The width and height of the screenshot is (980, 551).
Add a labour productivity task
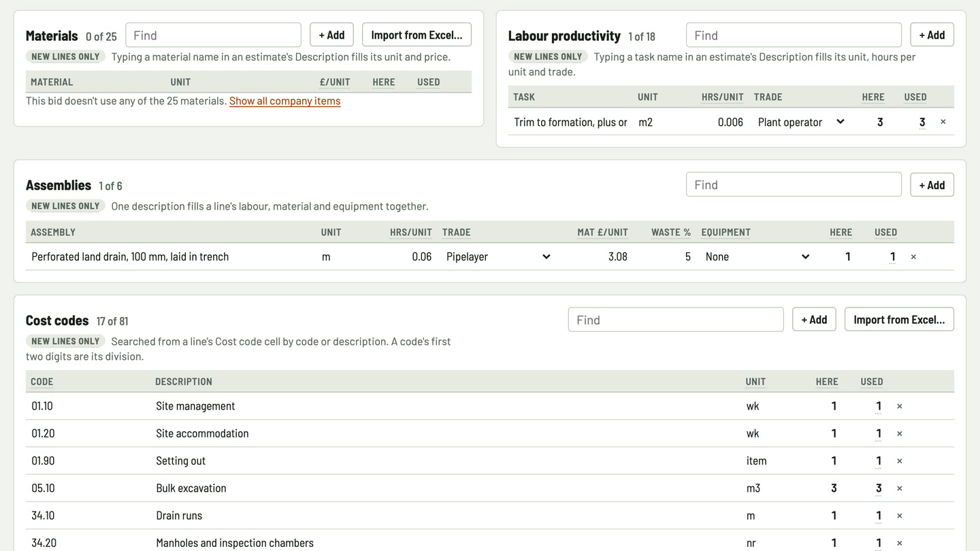tap(932, 35)
